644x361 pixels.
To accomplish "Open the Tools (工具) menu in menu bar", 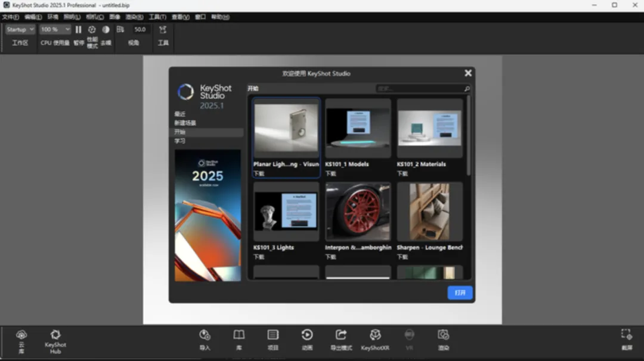I will tap(157, 17).
